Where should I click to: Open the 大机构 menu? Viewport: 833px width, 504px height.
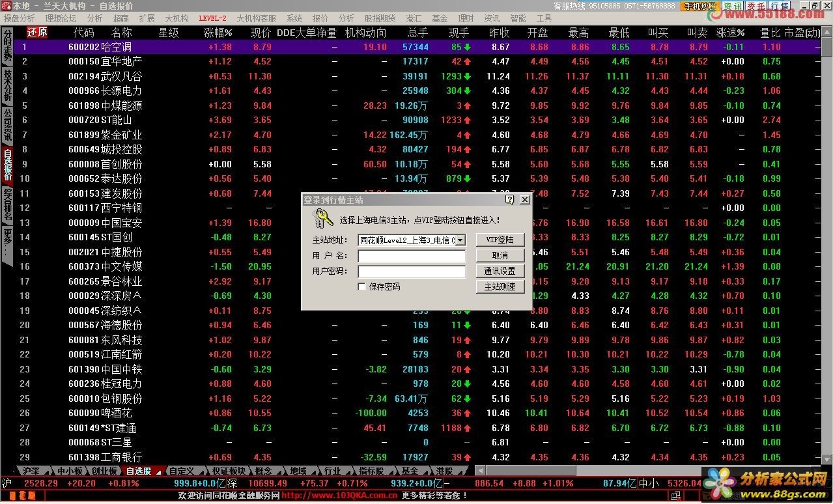coord(176,18)
